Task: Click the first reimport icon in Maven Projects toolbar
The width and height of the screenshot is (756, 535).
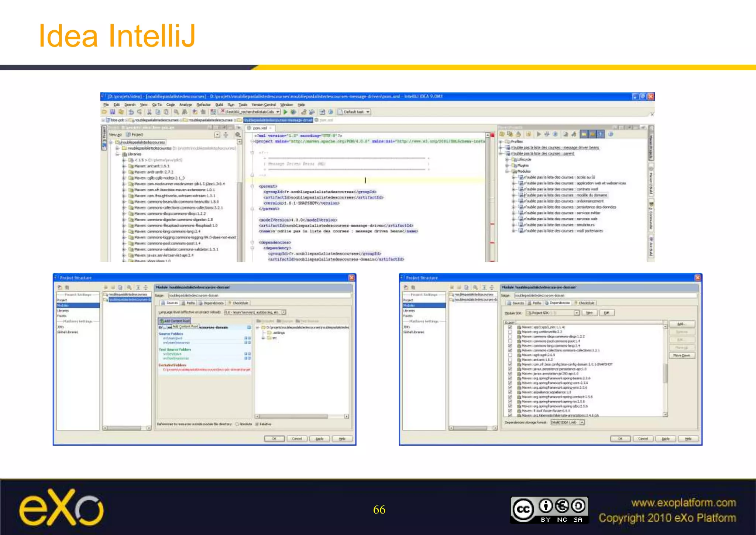Action: click(502, 134)
